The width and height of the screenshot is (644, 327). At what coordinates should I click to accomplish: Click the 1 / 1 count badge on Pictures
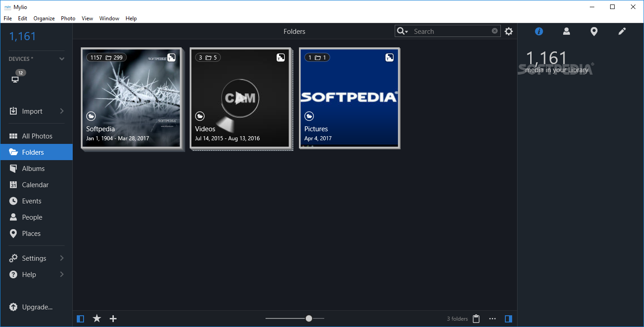[317, 57]
